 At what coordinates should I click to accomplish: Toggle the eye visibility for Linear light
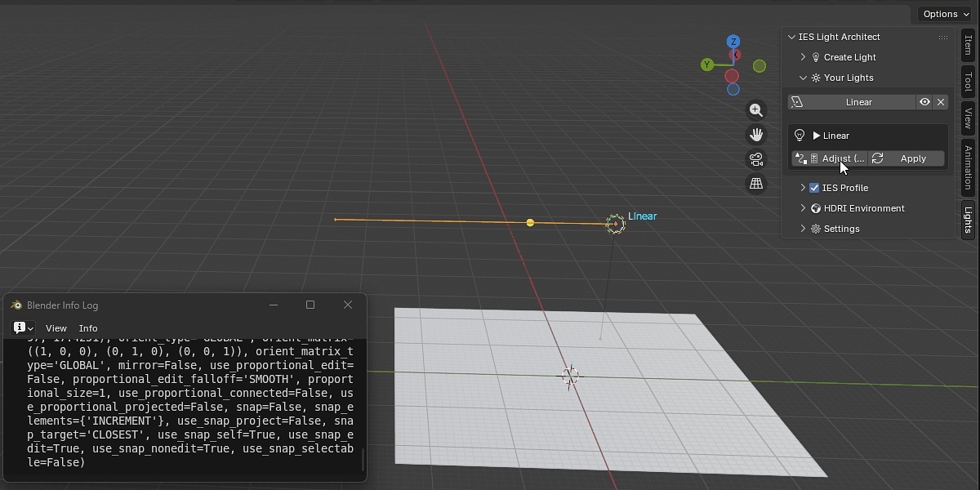click(x=924, y=102)
